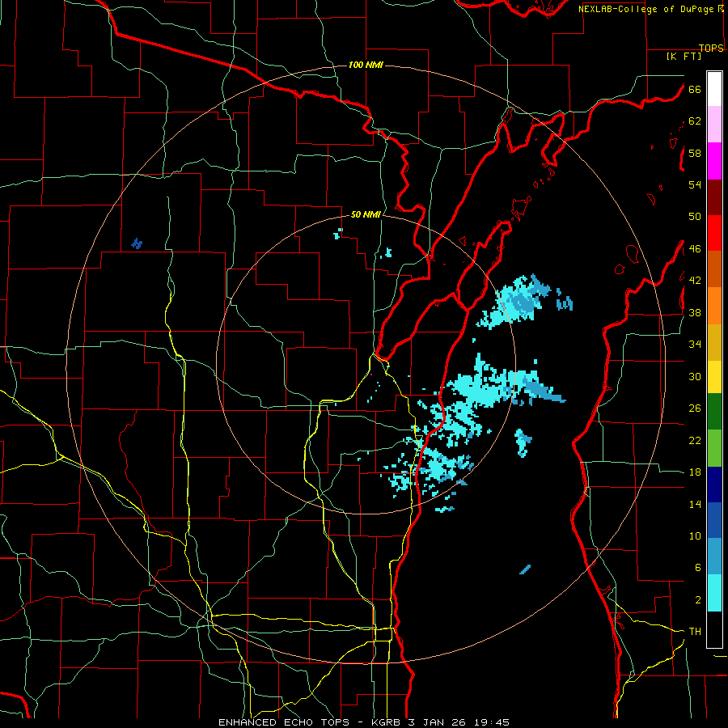Click the "58" legend value
The image size is (728, 728).
695,153
